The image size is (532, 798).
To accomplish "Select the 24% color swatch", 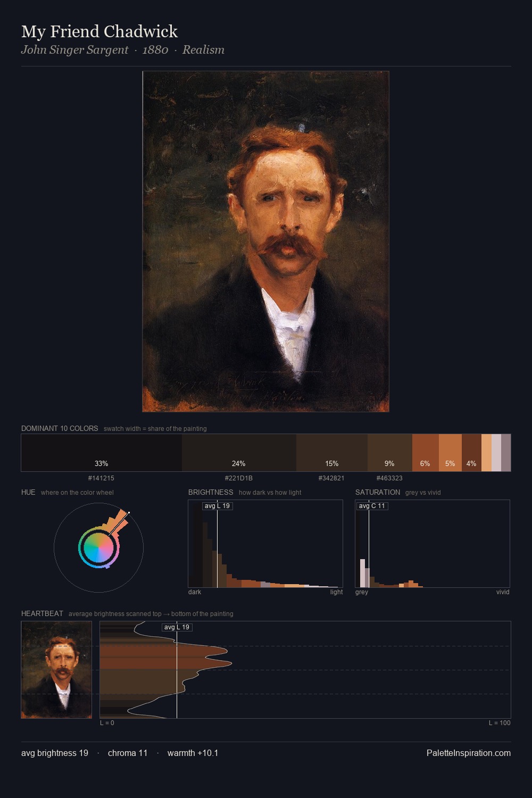I will tap(239, 453).
